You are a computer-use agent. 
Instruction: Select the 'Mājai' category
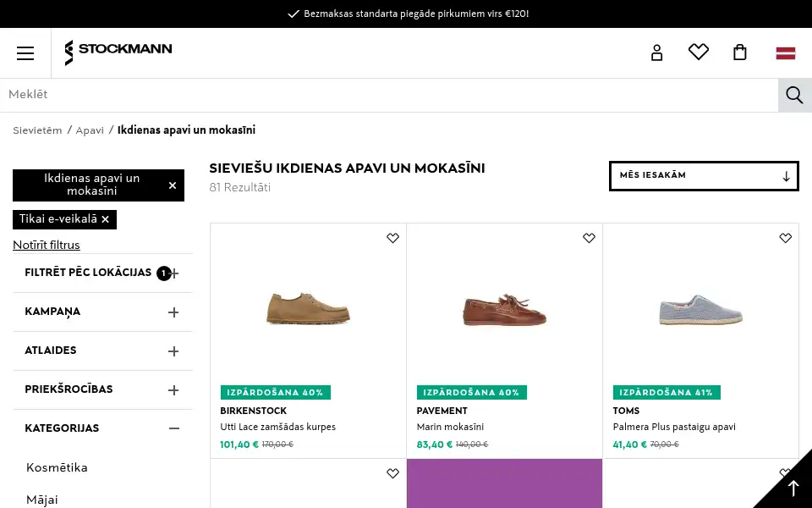[x=42, y=500]
